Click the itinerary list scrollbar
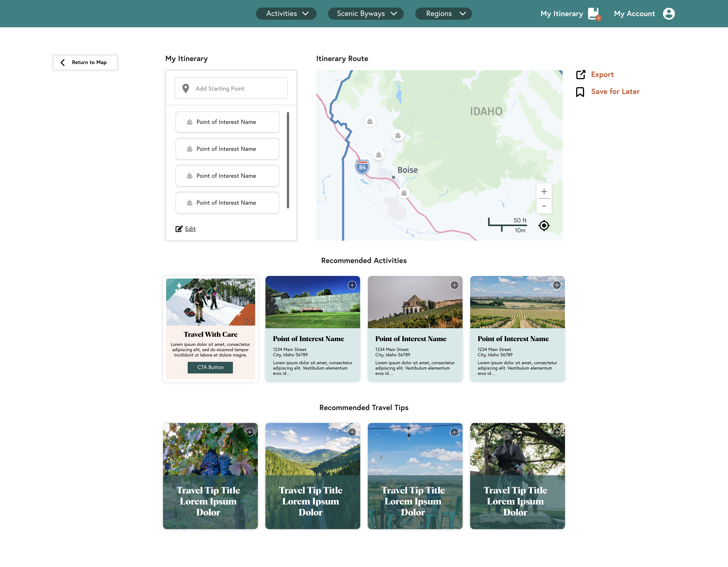Viewport: 728px width, 567px height. point(288,160)
